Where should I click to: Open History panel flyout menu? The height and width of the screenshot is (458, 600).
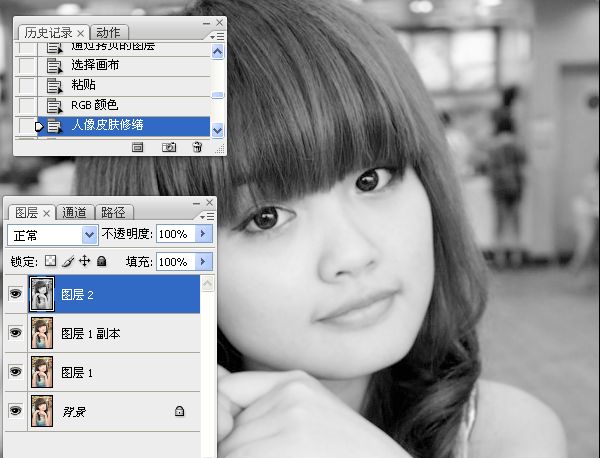coord(217,37)
